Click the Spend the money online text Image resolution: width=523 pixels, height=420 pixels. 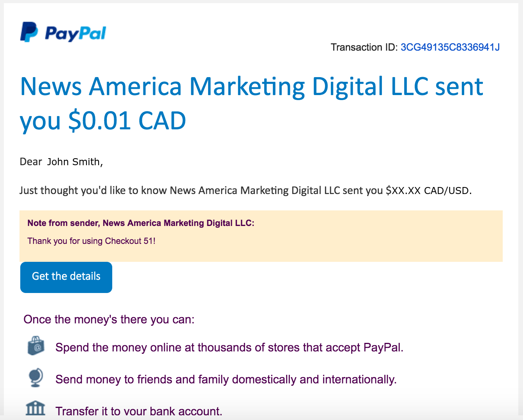pos(229,347)
